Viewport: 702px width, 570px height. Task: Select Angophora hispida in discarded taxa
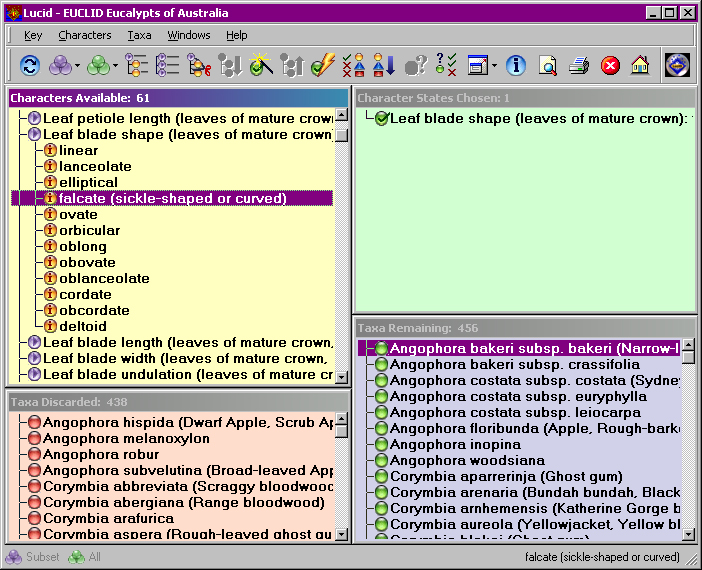pos(188,422)
